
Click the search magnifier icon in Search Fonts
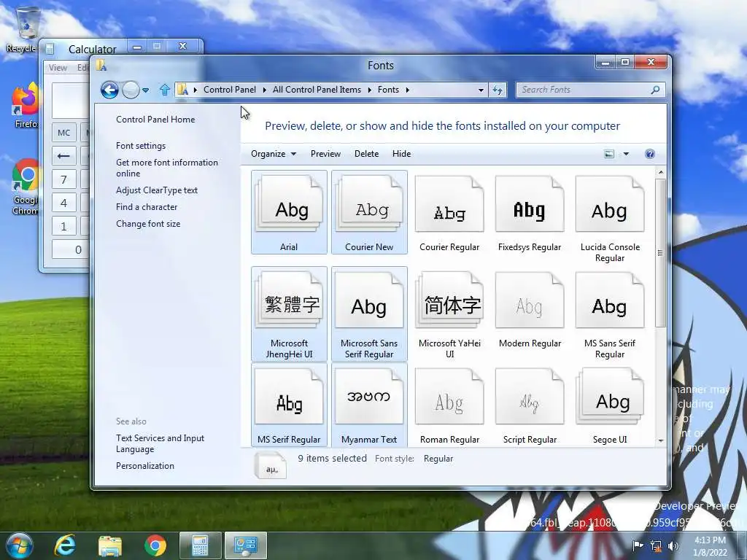coord(656,90)
